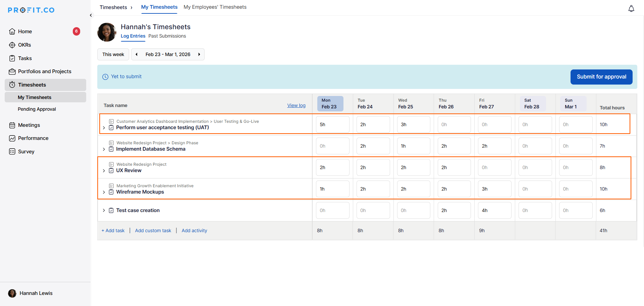
Task: Go to the Tasks sidebar item
Action: [x=25, y=58]
